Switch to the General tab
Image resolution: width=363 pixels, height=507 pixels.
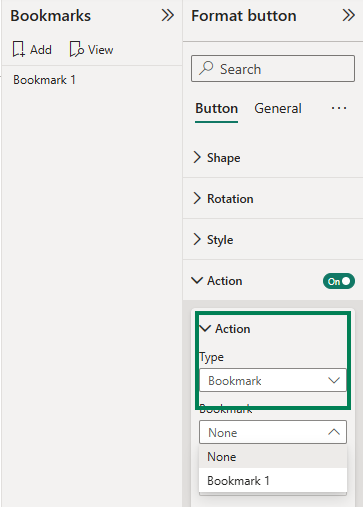pos(278,109)
